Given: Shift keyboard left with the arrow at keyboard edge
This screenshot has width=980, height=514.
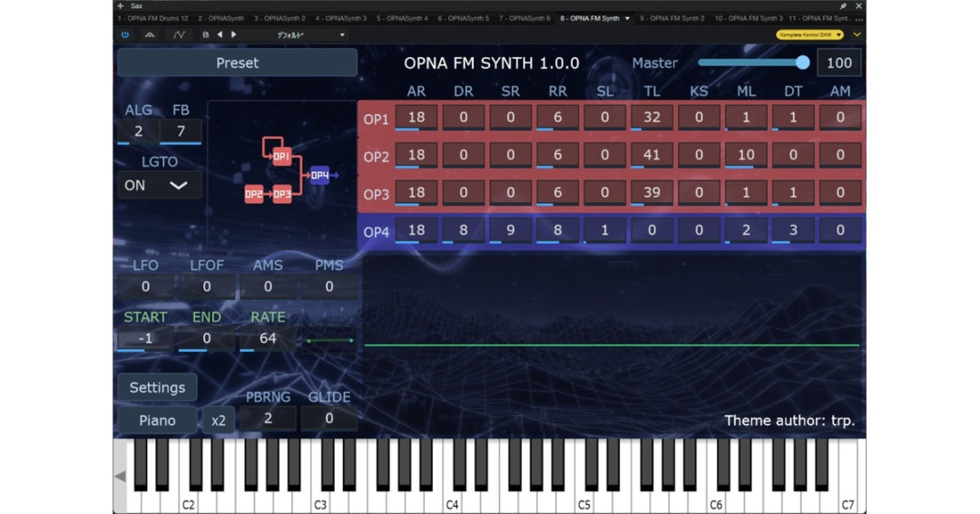Looking at the screenshot, I should click(120, 477).
